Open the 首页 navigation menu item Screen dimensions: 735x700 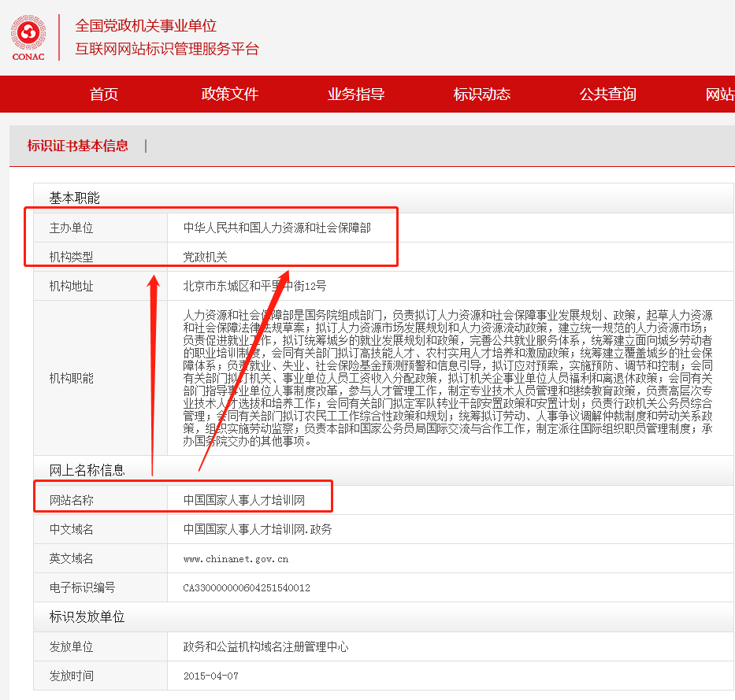click(x=104, y=94)
